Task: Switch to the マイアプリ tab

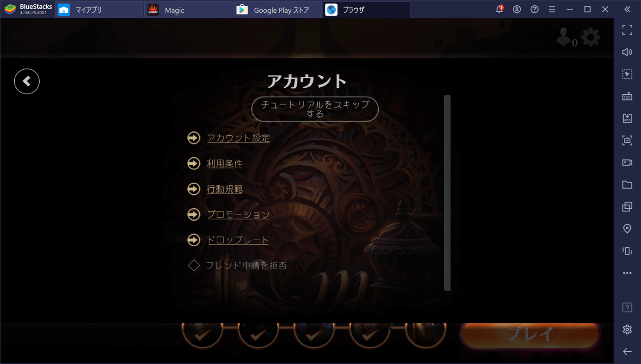Action: (99, 9)
